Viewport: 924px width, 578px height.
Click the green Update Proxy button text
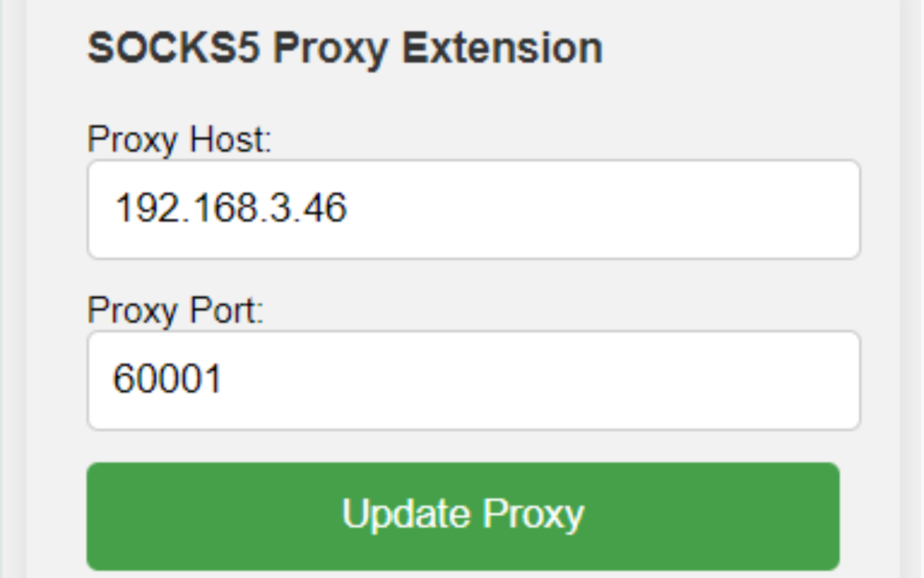tap(461, 514)
